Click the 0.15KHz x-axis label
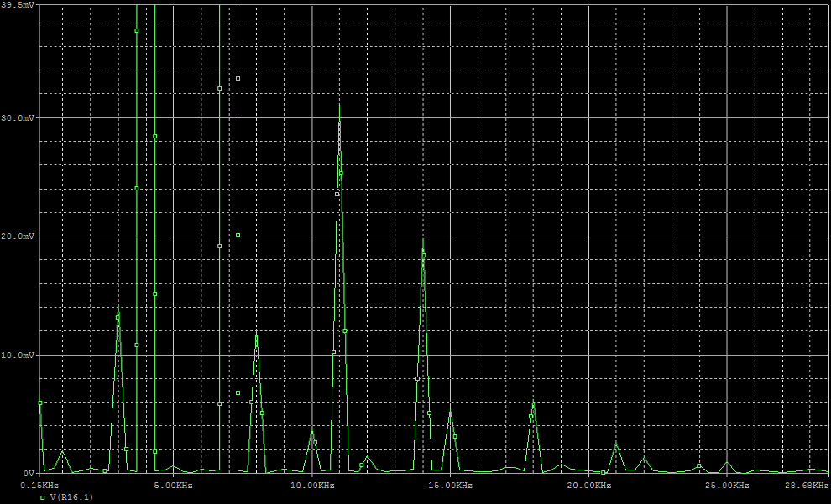The image size is (831, 504). [x=39, y=485]
